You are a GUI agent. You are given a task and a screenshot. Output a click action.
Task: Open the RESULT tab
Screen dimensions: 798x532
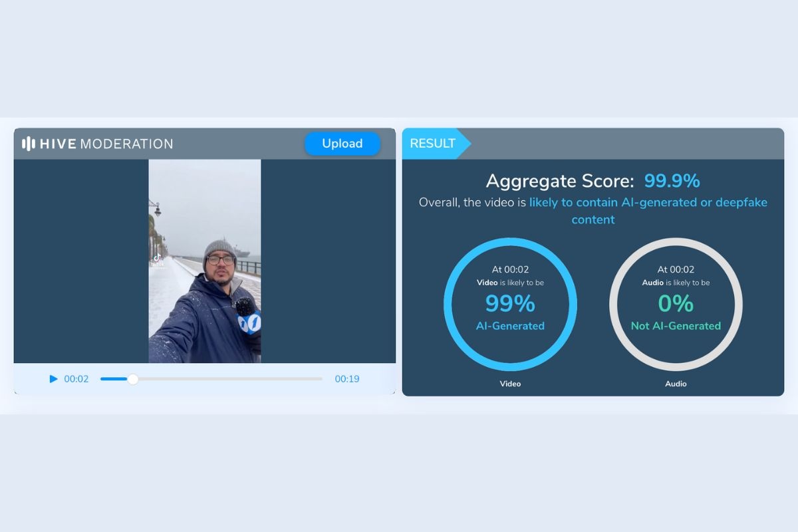(x=433, y=144)
